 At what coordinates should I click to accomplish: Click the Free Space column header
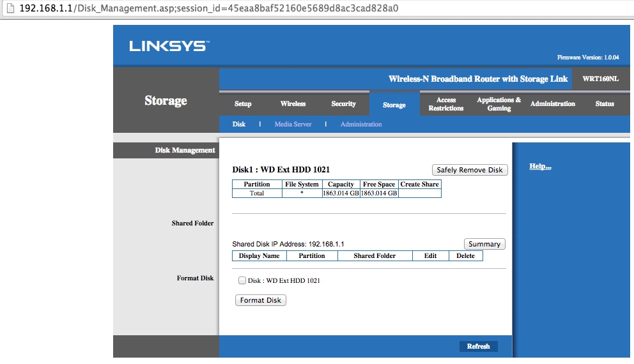[x=379, y=184]
